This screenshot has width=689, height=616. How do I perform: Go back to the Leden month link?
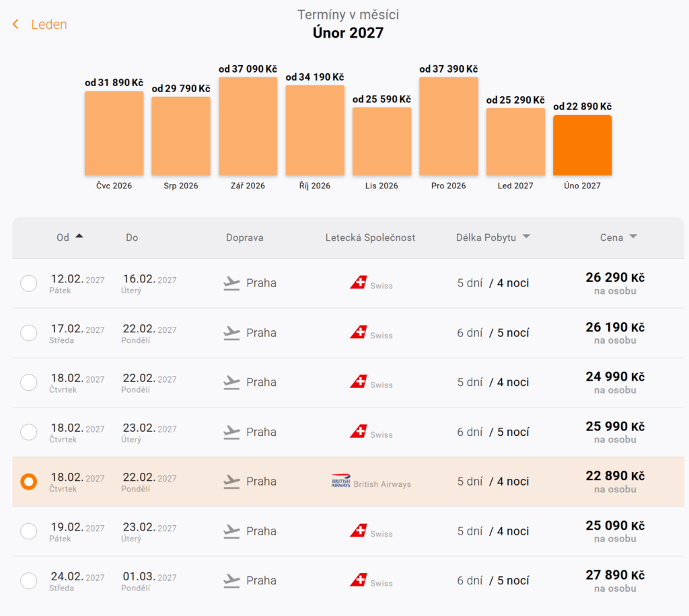(48, 25)
